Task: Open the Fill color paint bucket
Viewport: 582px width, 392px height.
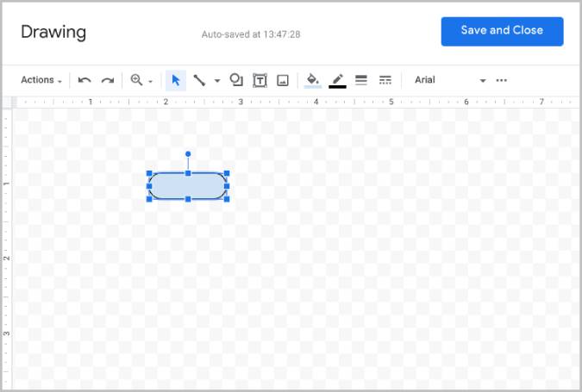Action: [x=313, y=80]
